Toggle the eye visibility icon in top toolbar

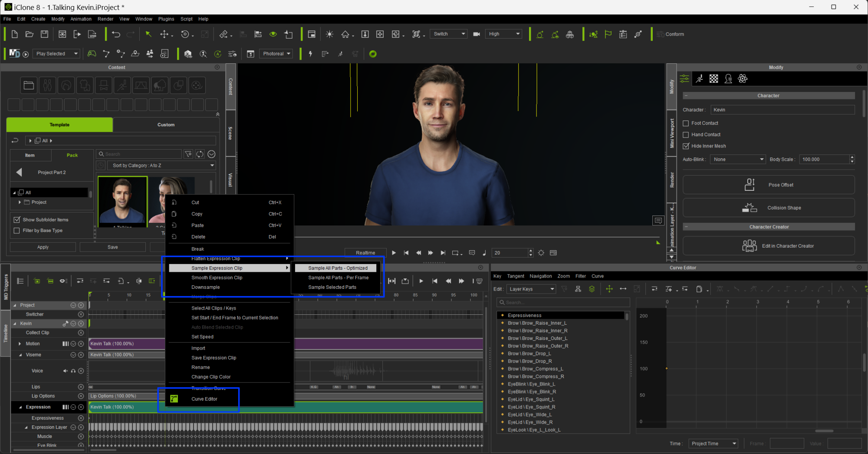[273, 34]
